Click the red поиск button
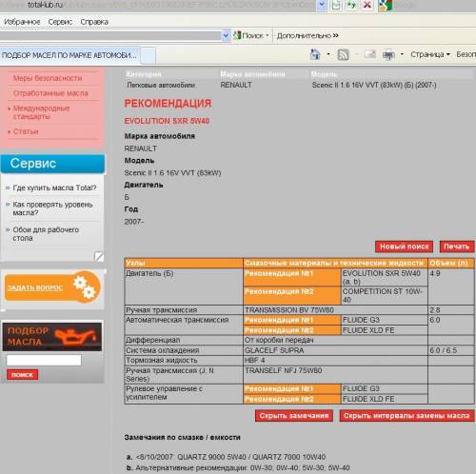The height and width of the screenshot is (474, 476). 22,374
